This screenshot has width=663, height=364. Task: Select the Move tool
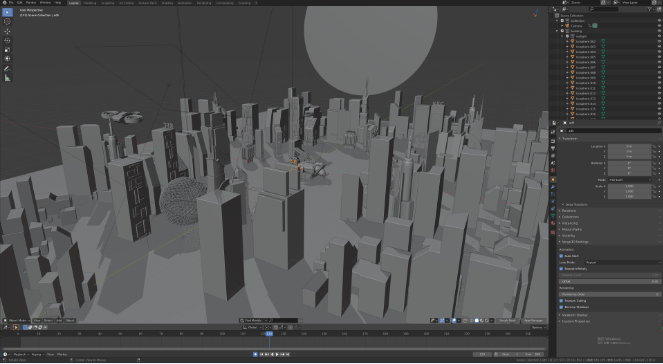[7, 32]
